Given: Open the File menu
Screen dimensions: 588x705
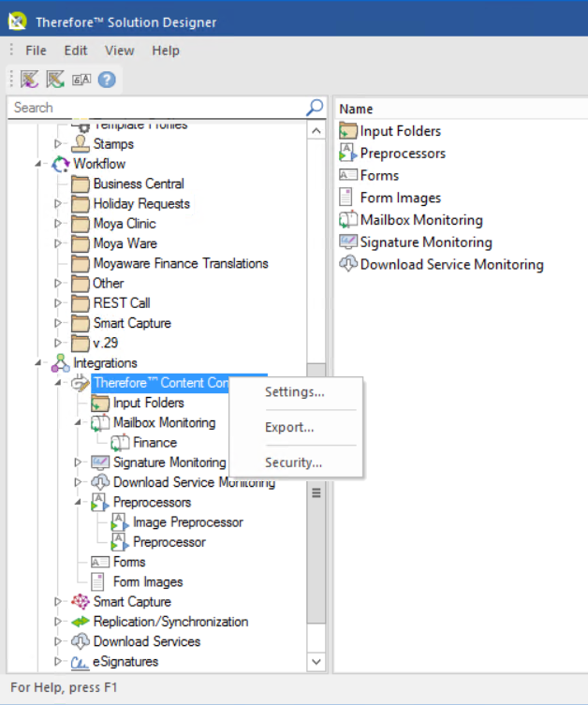Looking at the screenshot, I should click(x=36, y=51).
